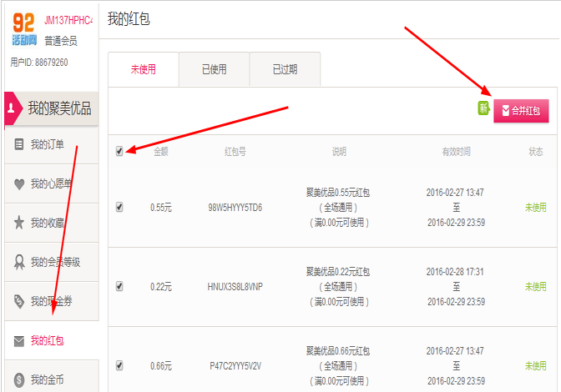Click 未使用 status in the 0.22元 row
Viewport: 561px width, 392px height.
(536, 287)
